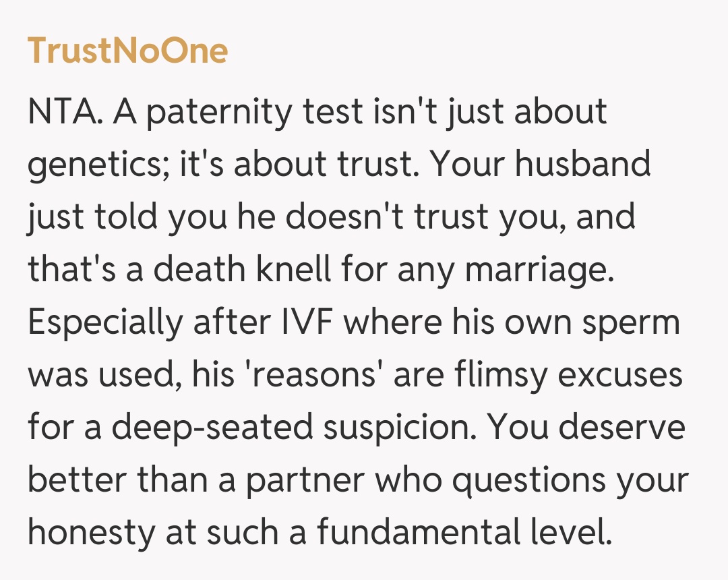The image size is (728, 580).
Task: Click the TrustNoOne username
Action: coord(127,51)
